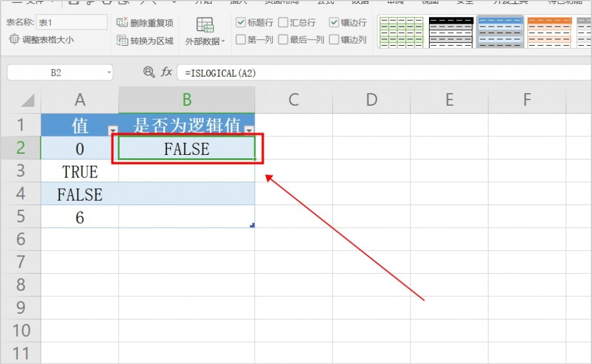This screenshot has width=592, height=364.
Task: Select cell A3 containing TRUE
Action: (x=80, y=171)
